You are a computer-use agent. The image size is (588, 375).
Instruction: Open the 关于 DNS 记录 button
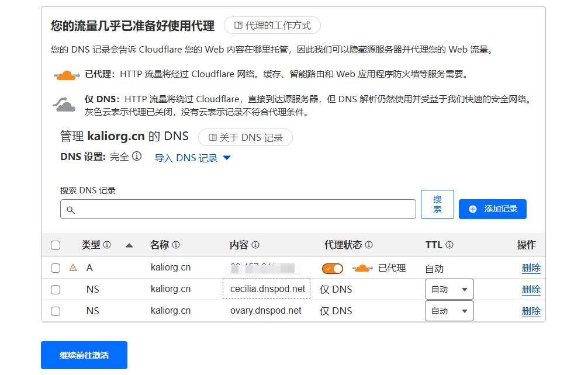coord(245,137)
